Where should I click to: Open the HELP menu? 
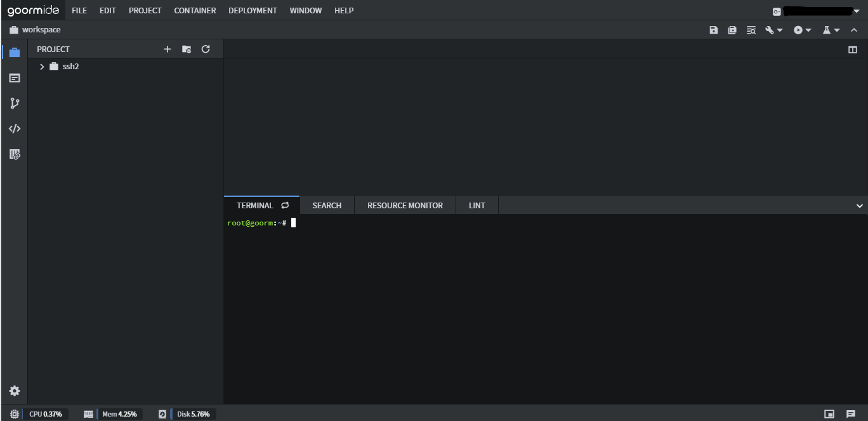click(344, 10)
